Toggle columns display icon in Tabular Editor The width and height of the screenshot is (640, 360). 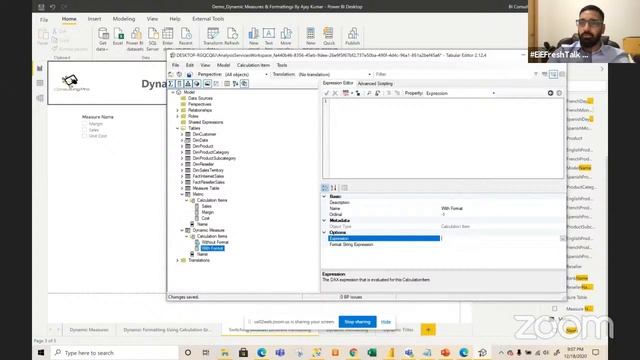coord(180,84)
